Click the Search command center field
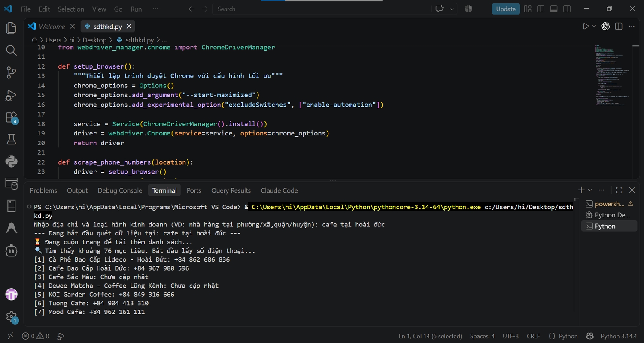 [x=322, y=9]
